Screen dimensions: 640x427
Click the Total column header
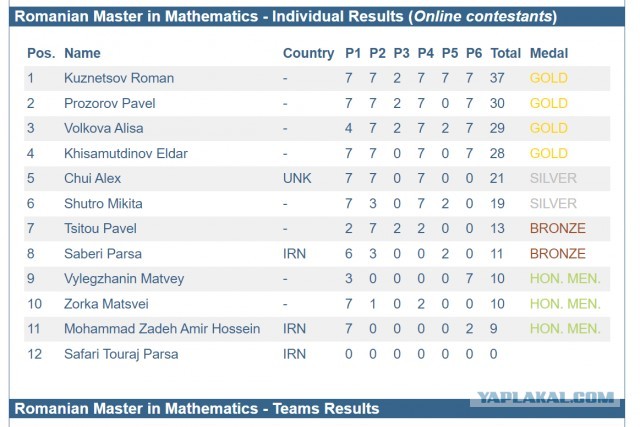click(x=506, y=53)
